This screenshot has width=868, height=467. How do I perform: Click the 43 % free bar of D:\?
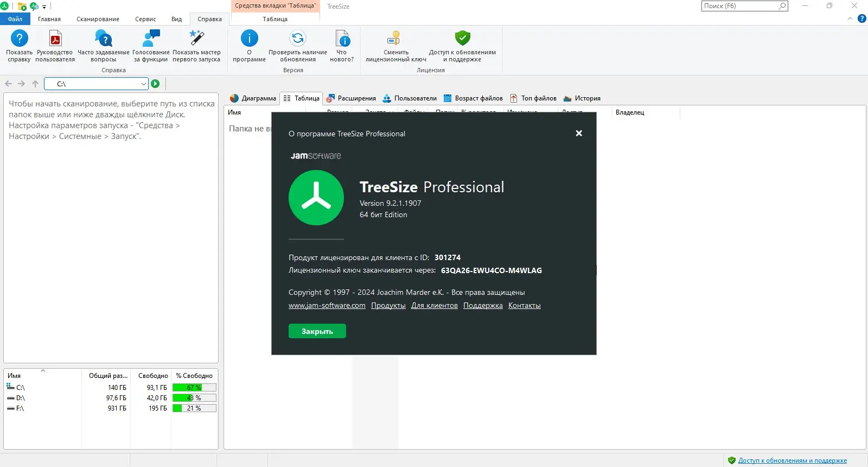click(194, 398)
